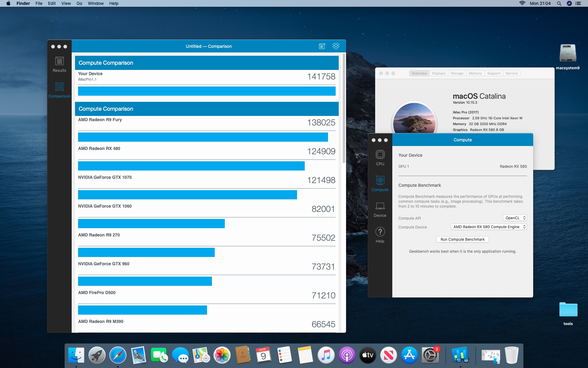Open the Storage tab in About This Mac
588x368 pixels.
point(457,74)
